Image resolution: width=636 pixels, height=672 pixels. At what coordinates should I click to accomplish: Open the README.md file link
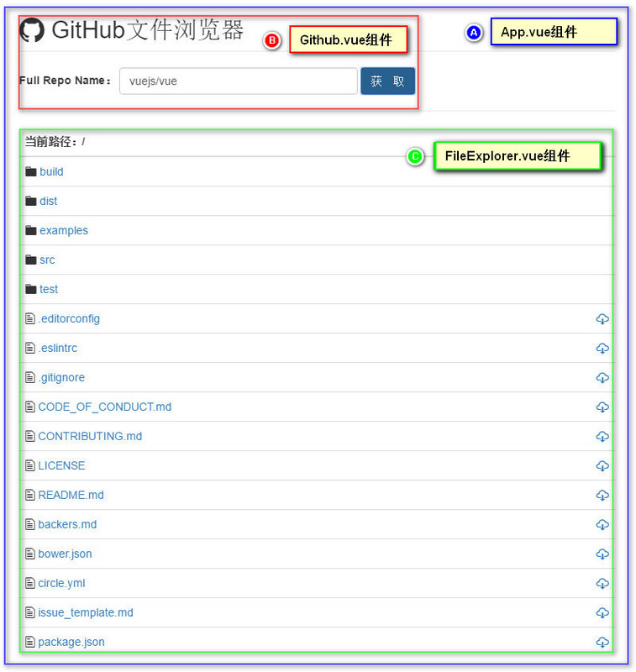(71, 495)
